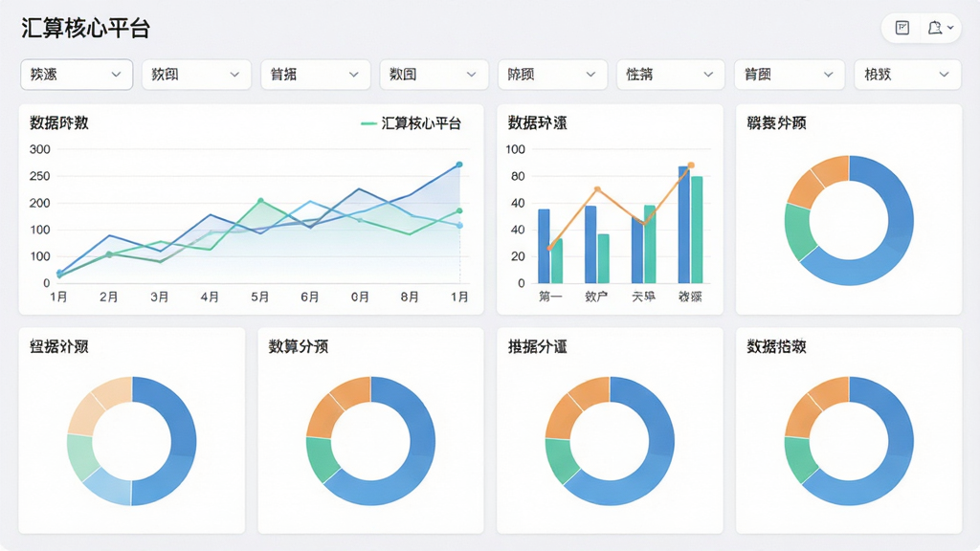Toggle the 汇算核心平台 legend entry on the line chart
The width and height of the screenshot is (980, 551).
point(412,123)
